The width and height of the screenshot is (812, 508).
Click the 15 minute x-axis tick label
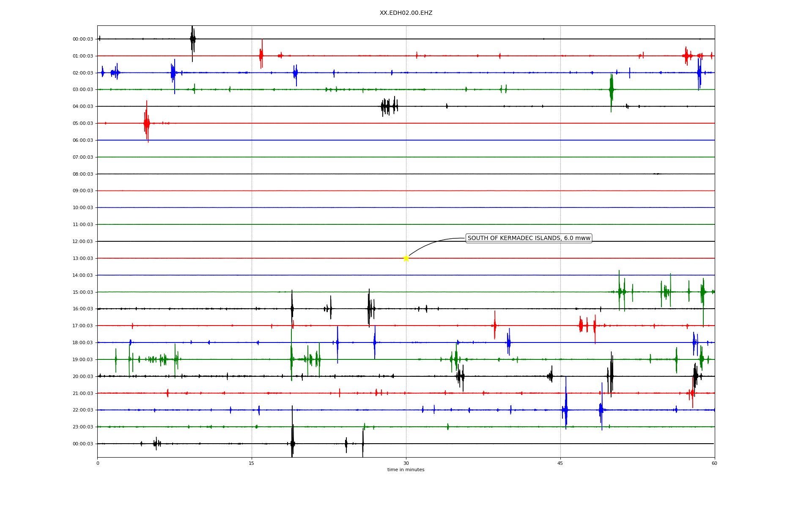point(252,464)
